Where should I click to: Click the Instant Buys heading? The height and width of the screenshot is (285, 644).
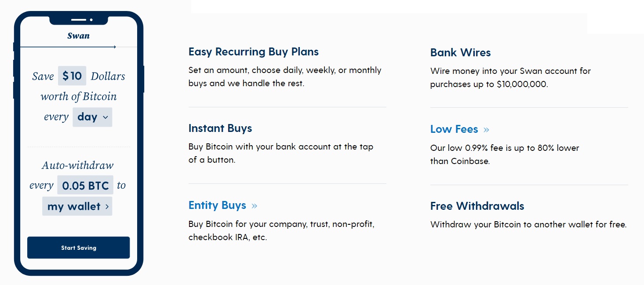[x=220, y=128]
